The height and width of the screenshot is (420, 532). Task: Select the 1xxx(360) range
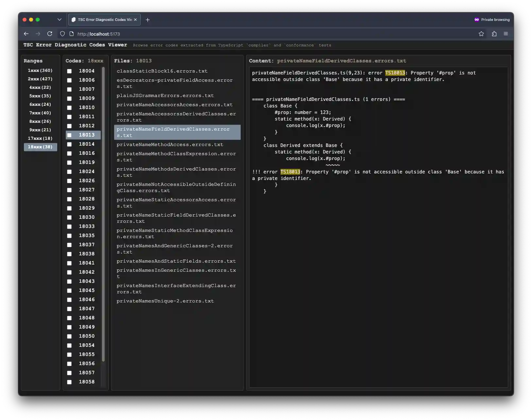click(x=40, y=70)
